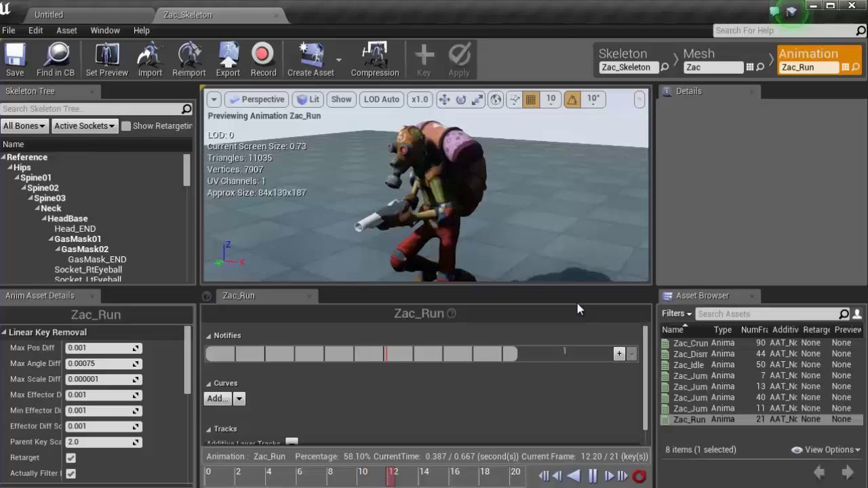
Task: Click the Import toolbar icon
Action: (150, 60)
